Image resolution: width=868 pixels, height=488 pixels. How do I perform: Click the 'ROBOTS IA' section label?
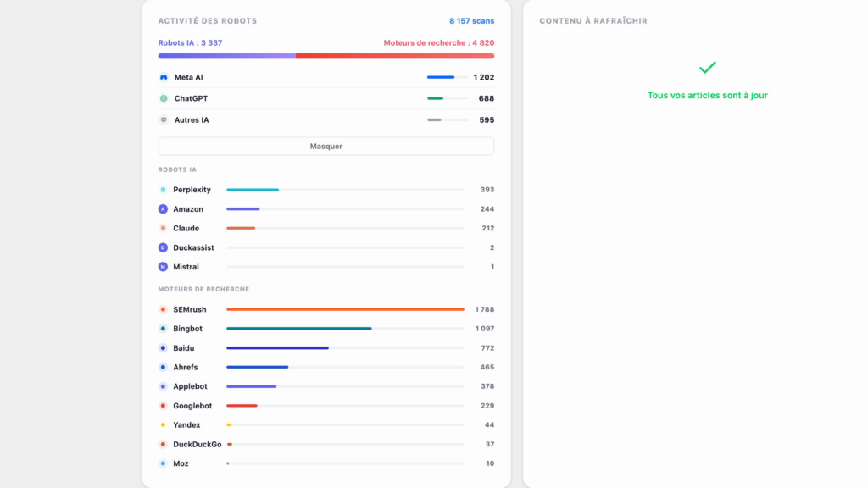click(177, 169)
